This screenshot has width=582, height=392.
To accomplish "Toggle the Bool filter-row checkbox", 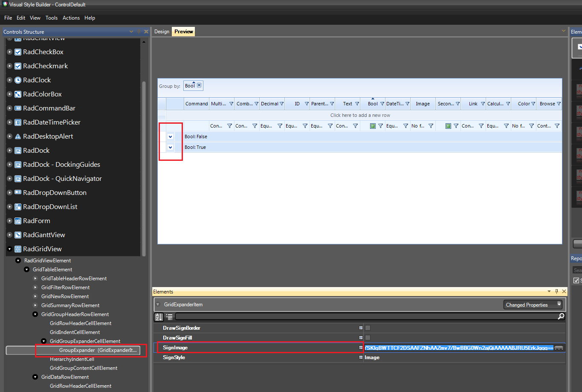I will [373, 126].
